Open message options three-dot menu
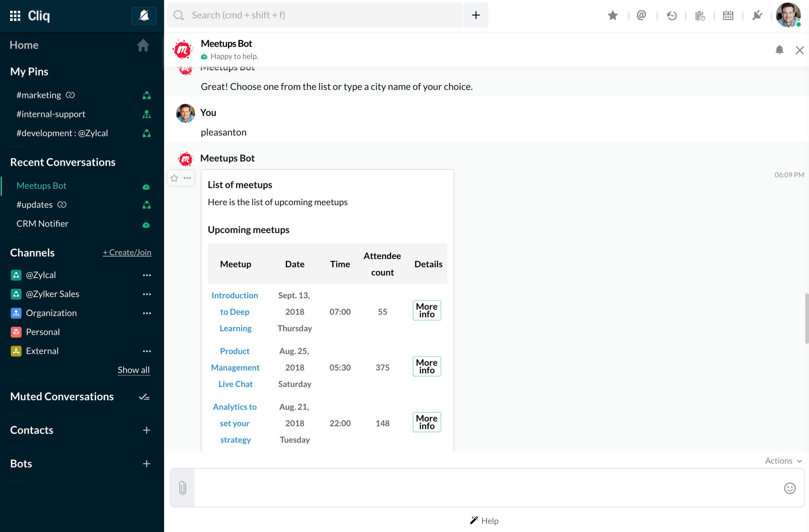809x532 pixels. point(187,178)
